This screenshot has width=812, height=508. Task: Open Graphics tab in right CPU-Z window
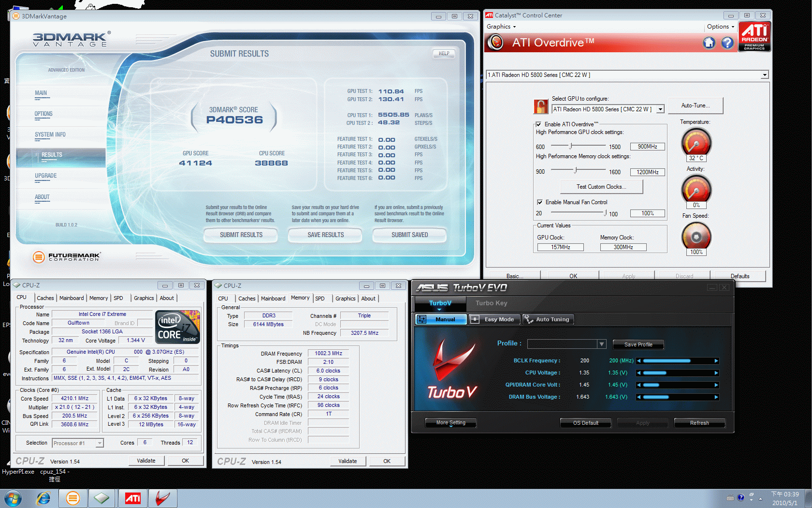(x=346, y=299)
